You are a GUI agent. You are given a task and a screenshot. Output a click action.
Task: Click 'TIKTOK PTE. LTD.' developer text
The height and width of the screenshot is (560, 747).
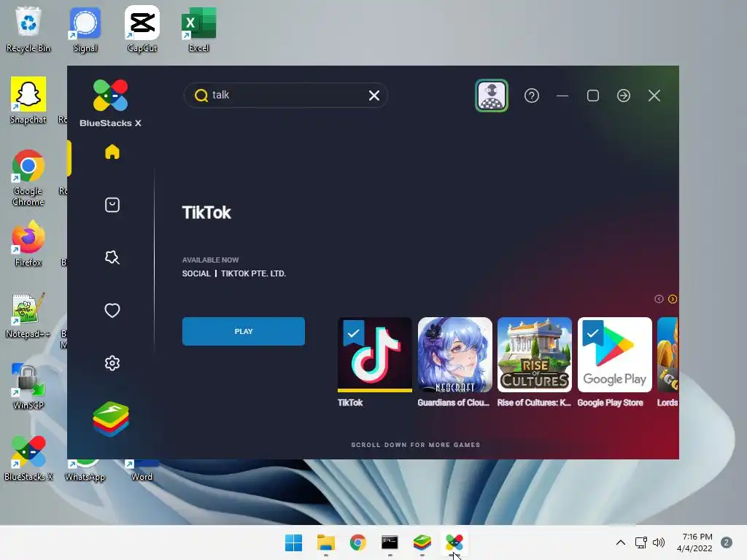tap(253, 274)
